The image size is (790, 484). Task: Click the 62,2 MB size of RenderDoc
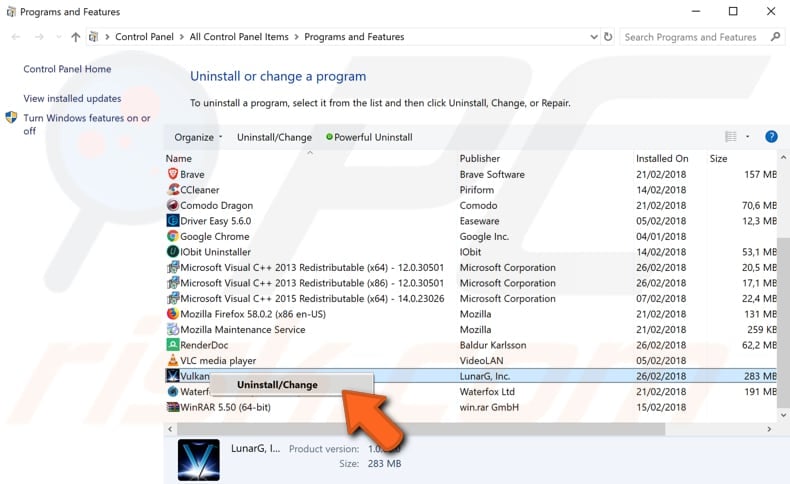tap(759, 345)
